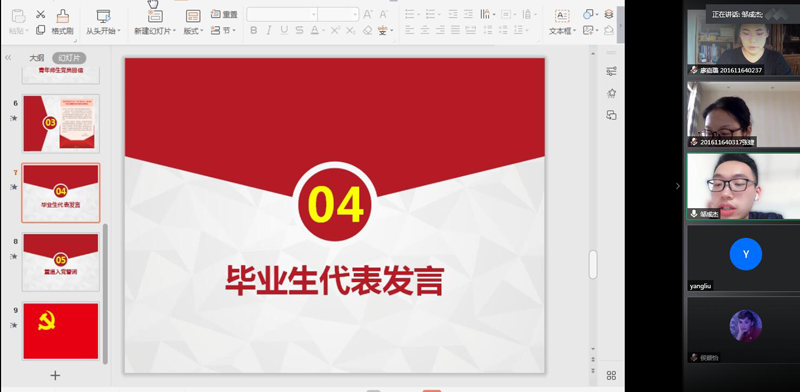Image resolution: width=800 pixels, height=392 pixels.
Task: Open the slide transition side panel icon
Action: coord(611,115)
